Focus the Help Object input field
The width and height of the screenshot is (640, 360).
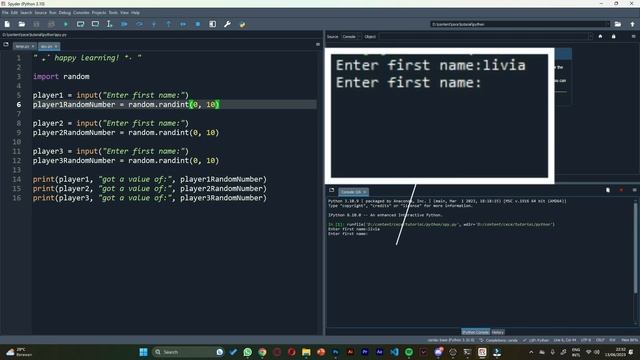coord(483,37)
